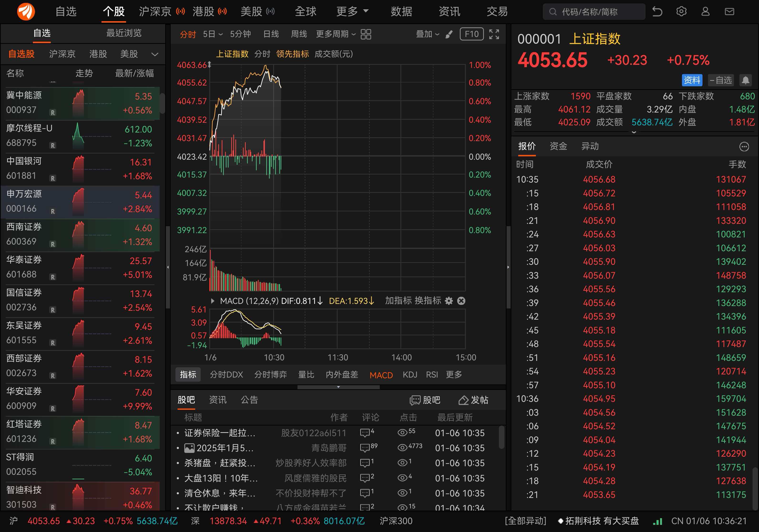Screen dimensions: 759x532
Task: Remove 上证指数 from watchlist with 自选 toggle
Action: 721,80
